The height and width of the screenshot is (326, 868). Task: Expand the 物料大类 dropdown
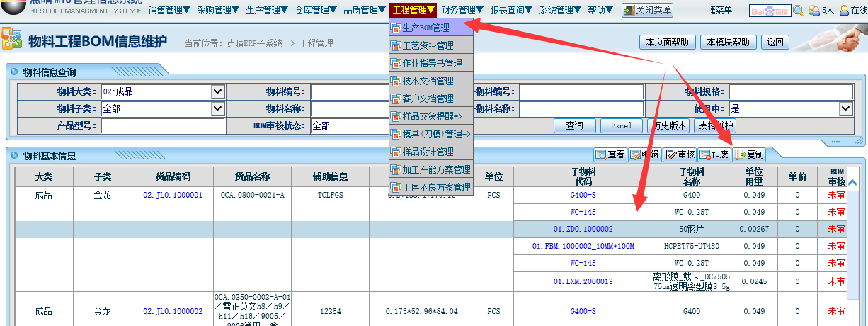(217, 91)
